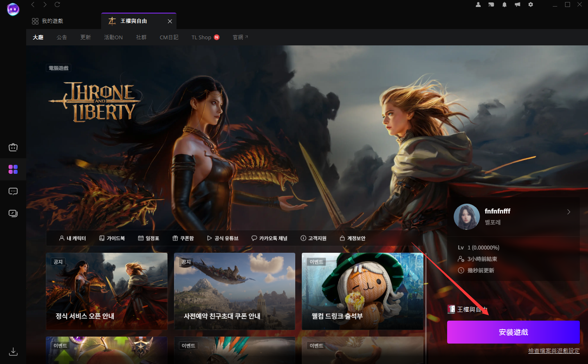The height and width of the screenshot is (364, 588).
Task: Click the 安裝遊戲 install button
Action: [x=513, y=332]
